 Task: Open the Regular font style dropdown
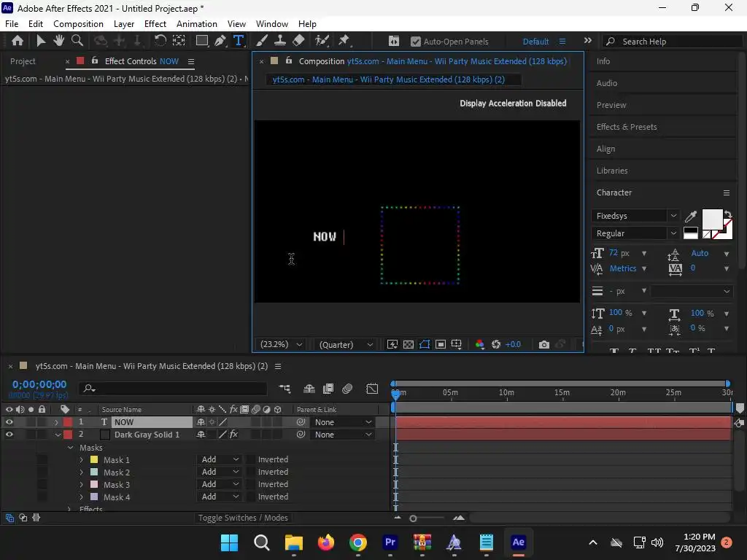click(x=673, y=233)
